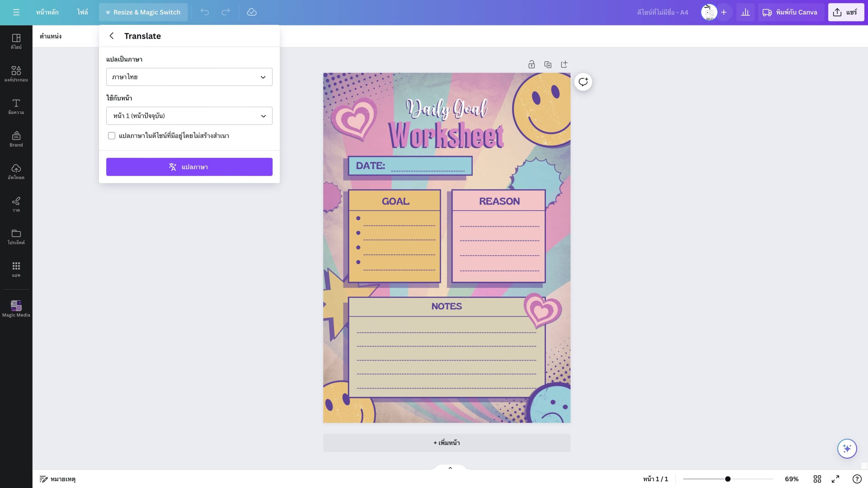Enable translate existing design without copy checkbox
The image size is (868, 488).
pyautogui.click(x=112, y=136)
